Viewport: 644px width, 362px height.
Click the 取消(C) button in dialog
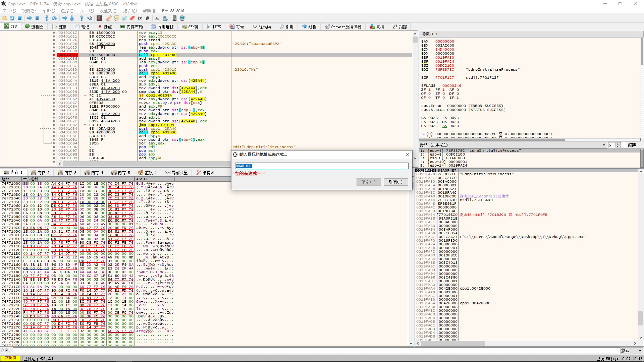[x=395, y=182]
